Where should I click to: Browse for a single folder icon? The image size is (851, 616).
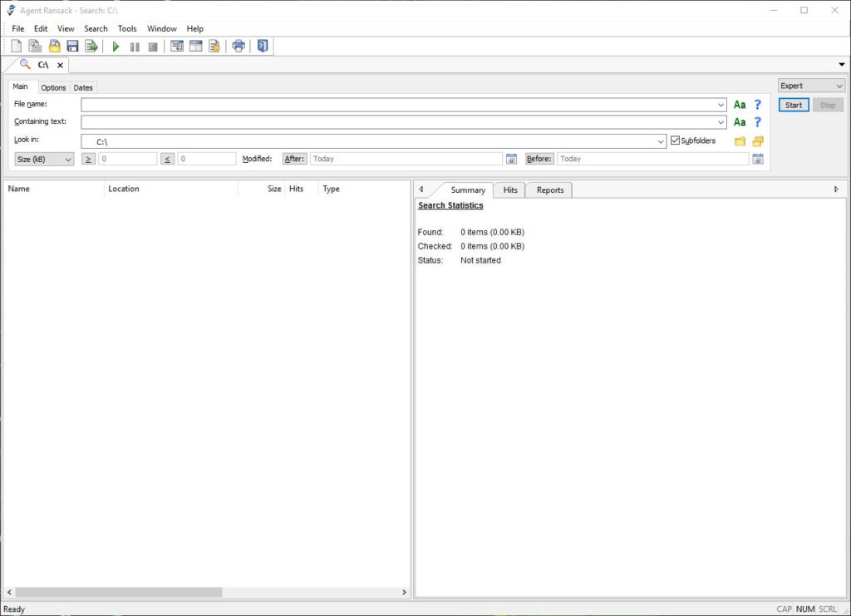coord(740,141)
